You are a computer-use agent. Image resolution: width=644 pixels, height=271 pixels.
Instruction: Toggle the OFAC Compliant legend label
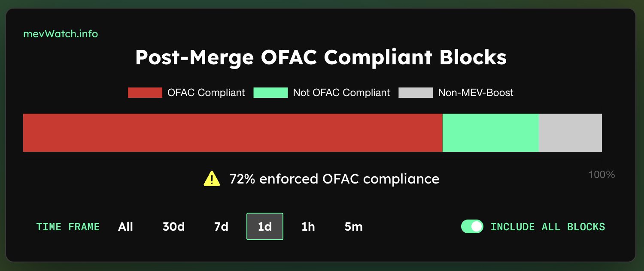206,93
